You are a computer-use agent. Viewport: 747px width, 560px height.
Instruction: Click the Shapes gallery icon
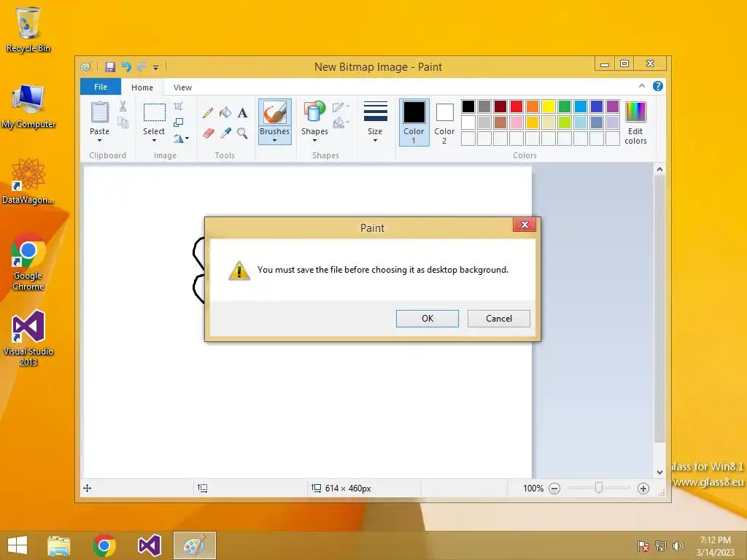(314, 112)
